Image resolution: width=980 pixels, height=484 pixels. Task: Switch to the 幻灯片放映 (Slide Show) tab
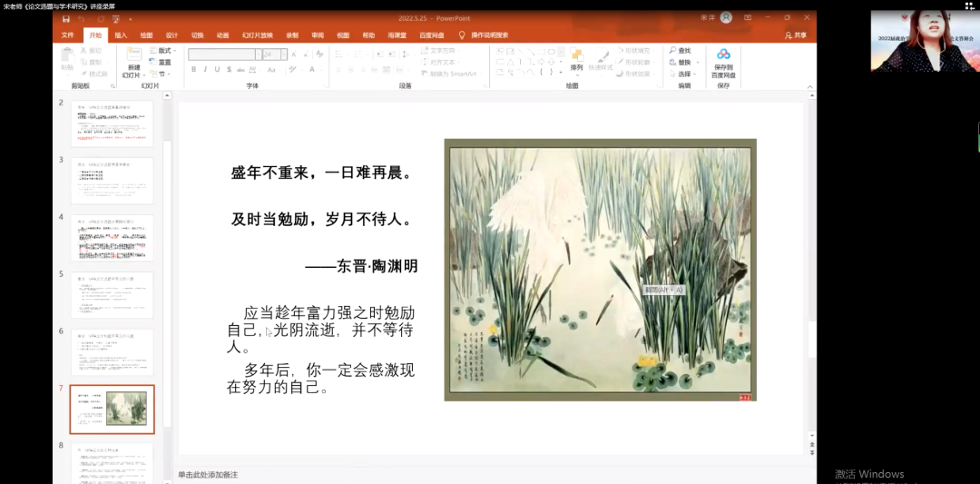click(258, 35)
